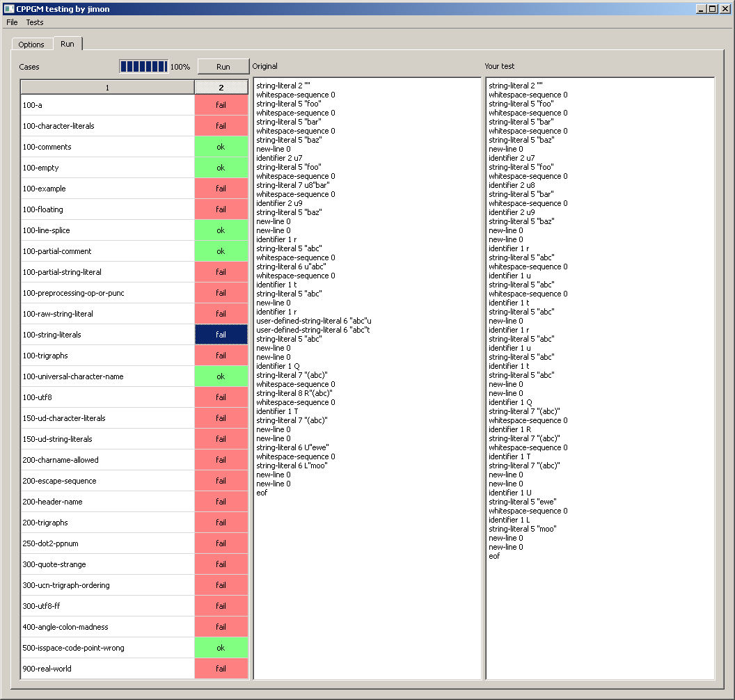Select the 100-raw-string-literal test case
The width and height of the screenshot is (735, 700).
[107, 314]
